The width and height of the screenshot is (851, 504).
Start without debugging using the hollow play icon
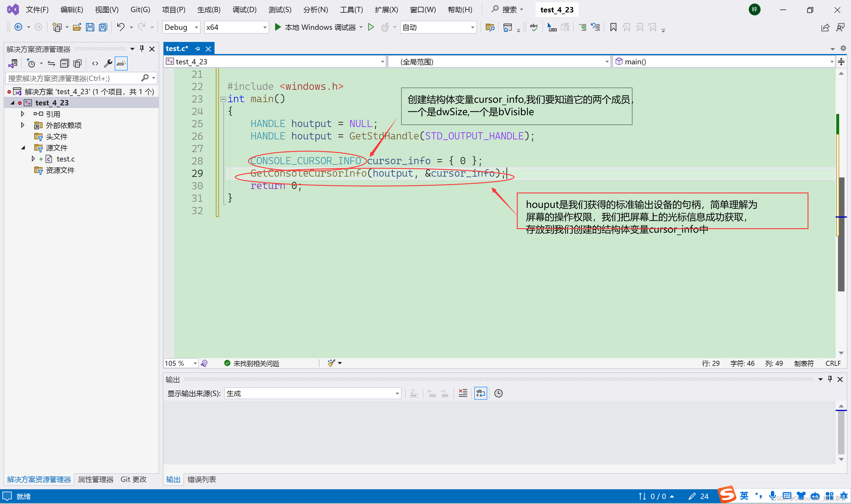[371, 27]
